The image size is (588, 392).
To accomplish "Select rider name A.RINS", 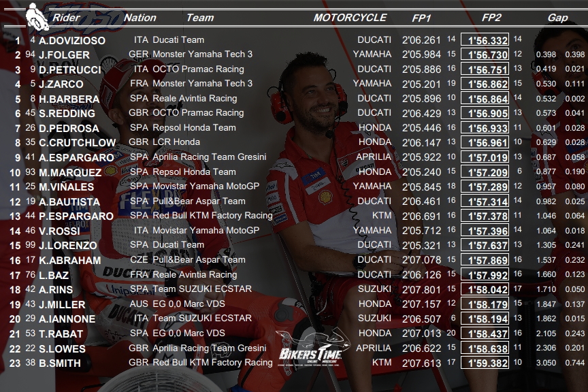I will tap(56, 290).
